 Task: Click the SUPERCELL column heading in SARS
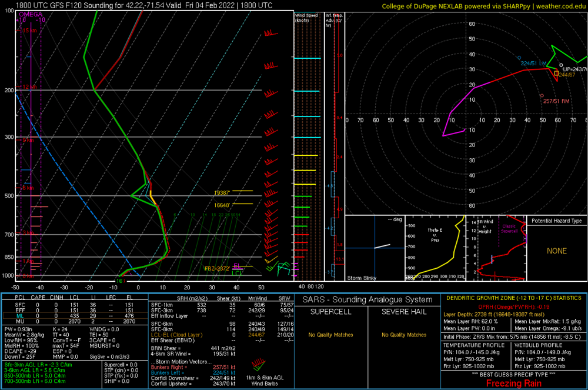click(333, 311)
